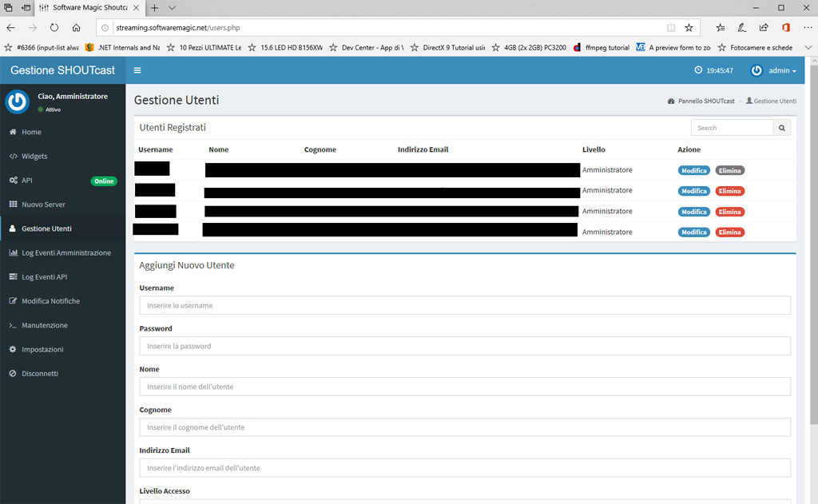818x504 pixels.
Task: Go back in browser history
Action: pos(11,28)
